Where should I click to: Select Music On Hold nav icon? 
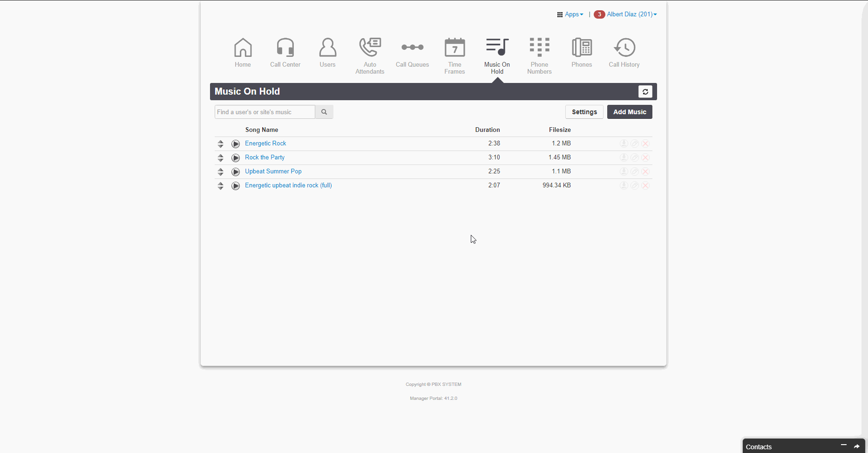pyautogui.click(x=497, y=56)
